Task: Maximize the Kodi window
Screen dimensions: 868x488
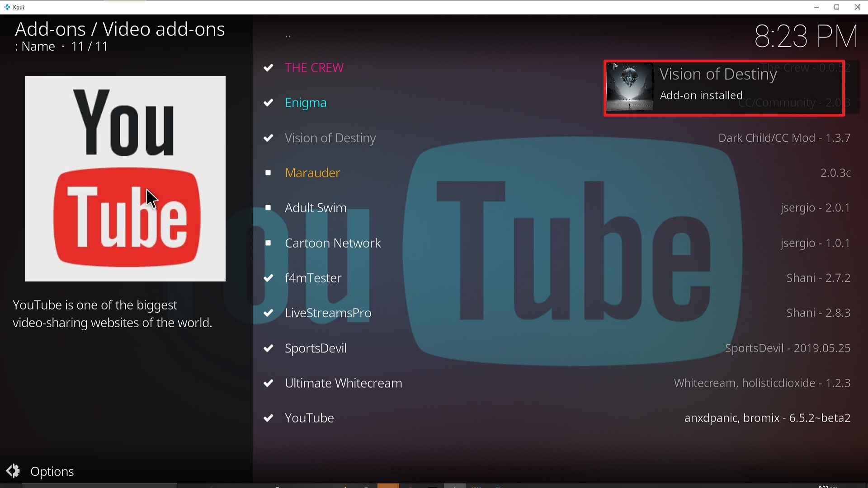Action: pos(837,7)
